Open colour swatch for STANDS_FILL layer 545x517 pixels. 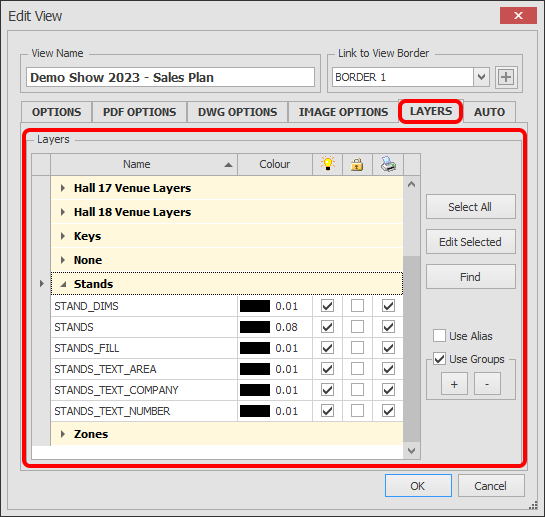pyautogui.click(x=255, y=348)
